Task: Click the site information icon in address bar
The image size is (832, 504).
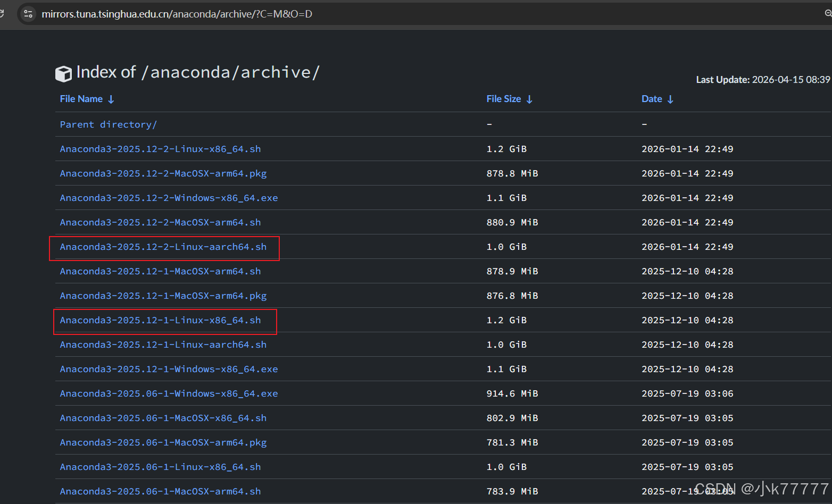Action: coord(28,14)
